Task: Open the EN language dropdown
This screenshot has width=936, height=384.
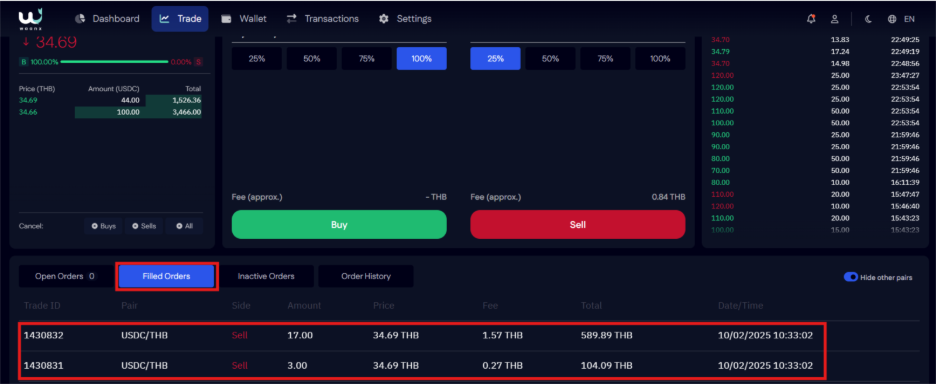Action: (909, 19)
